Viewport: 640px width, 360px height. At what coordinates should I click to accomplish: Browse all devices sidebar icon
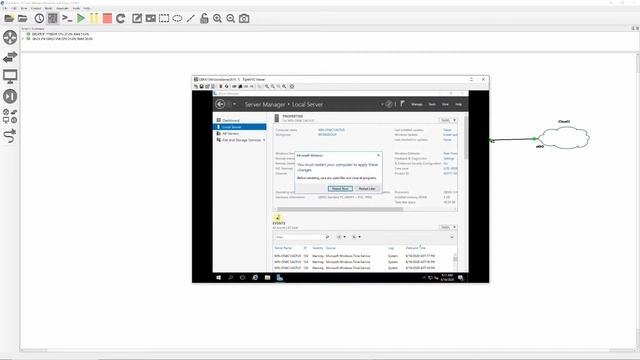pos(10,116)
